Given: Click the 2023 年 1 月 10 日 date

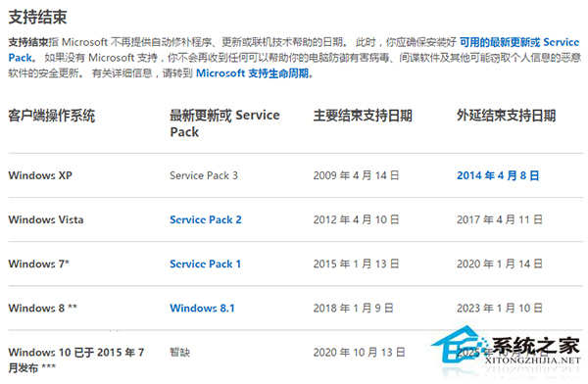Looking at the screenshot, I should [500, 309].
